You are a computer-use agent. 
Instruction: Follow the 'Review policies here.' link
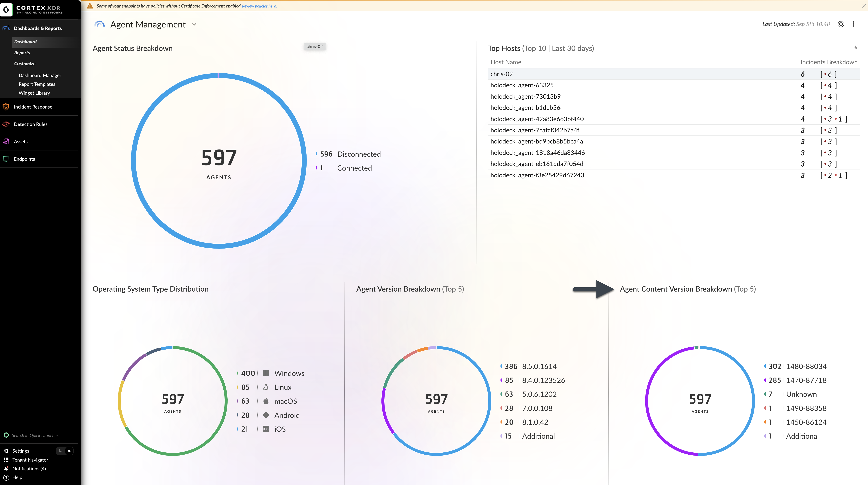click(259, 6)
